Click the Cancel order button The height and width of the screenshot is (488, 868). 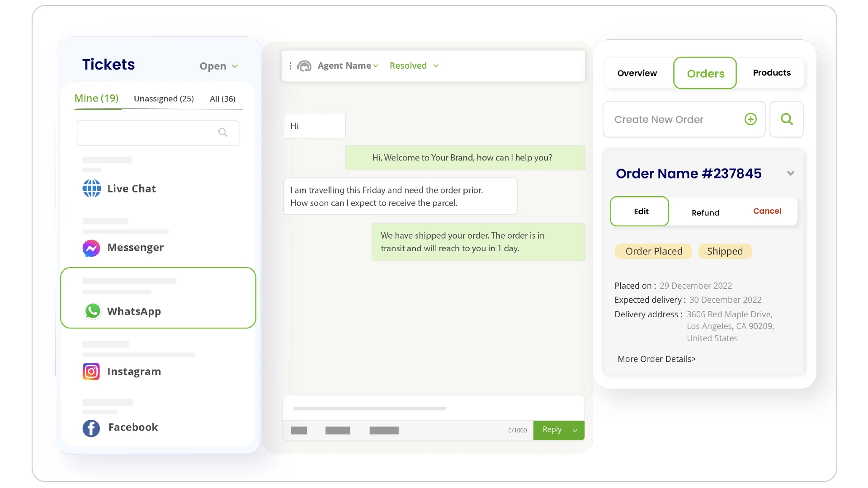[x=767, y=211]
